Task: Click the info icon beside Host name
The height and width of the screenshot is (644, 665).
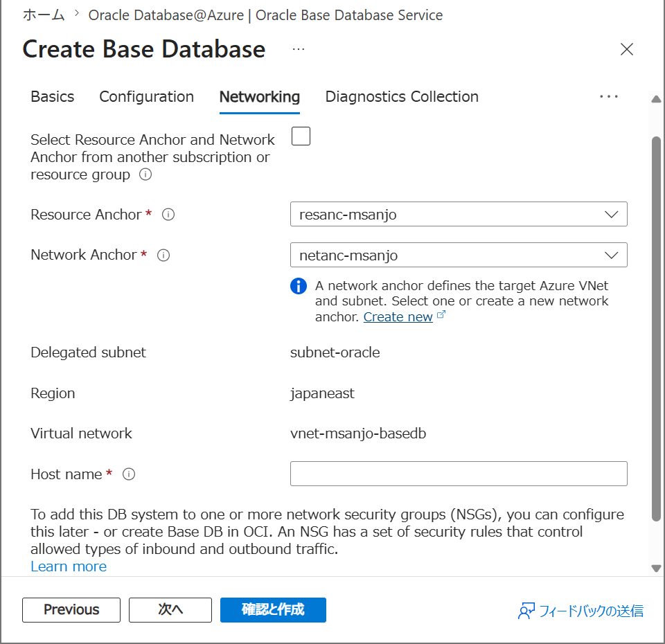Action: coord(129,474)
